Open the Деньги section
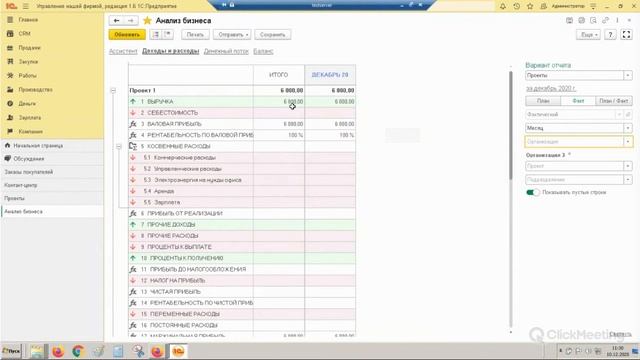 click(x=27, y=104)
